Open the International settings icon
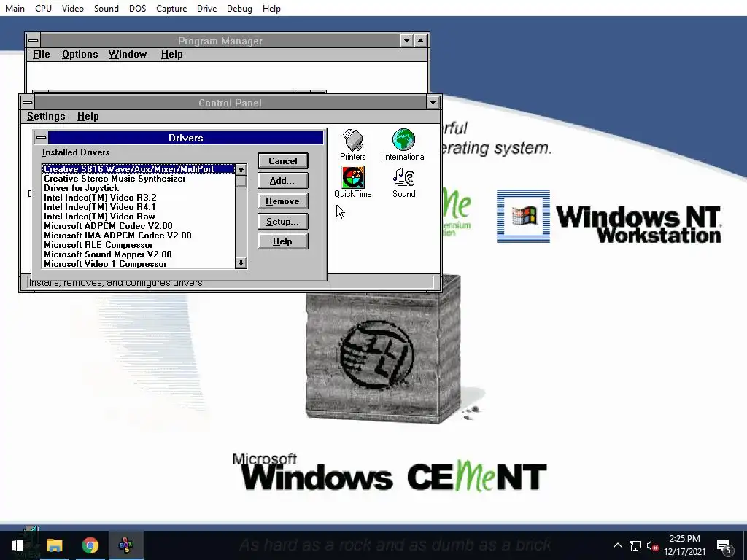This screenshot has width=747, height=560. point(404,145)
